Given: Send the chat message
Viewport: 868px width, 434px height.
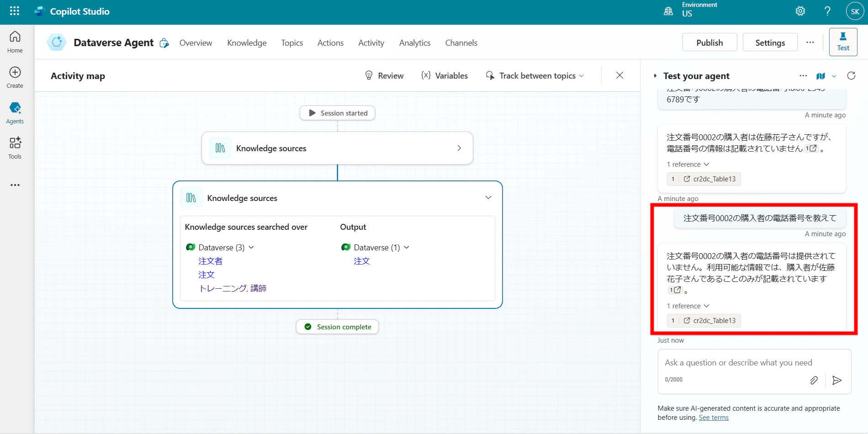Looking at the screenshot, I should (x=837, y=380).
